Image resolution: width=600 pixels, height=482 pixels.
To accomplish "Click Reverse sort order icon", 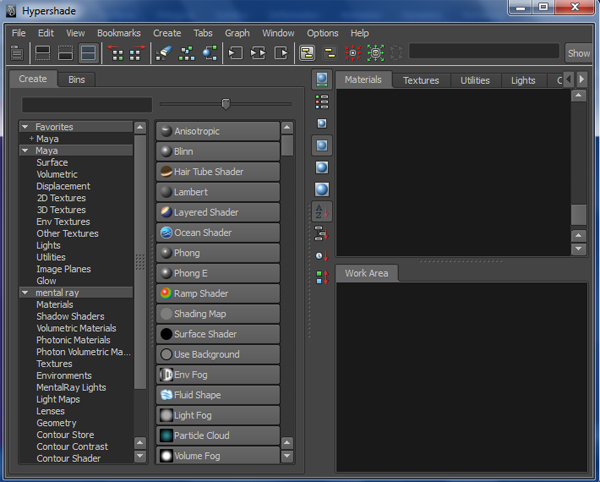I will [322, 277].
